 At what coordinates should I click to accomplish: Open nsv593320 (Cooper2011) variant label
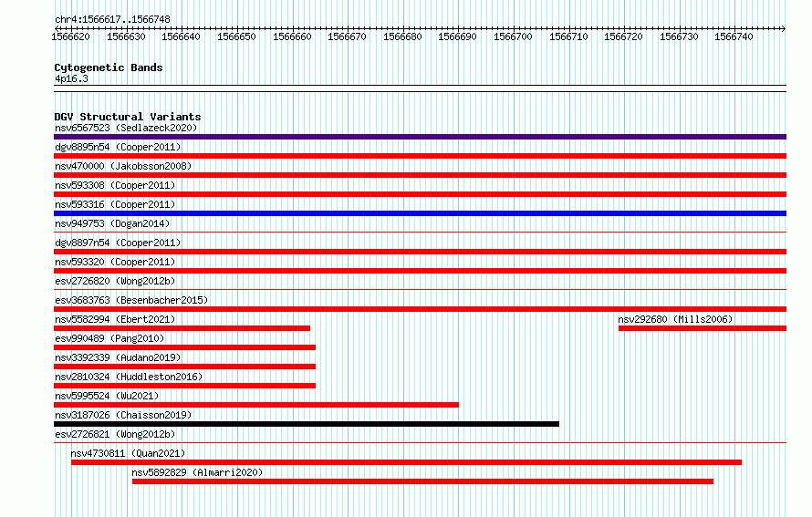click(x=115, y=262)
